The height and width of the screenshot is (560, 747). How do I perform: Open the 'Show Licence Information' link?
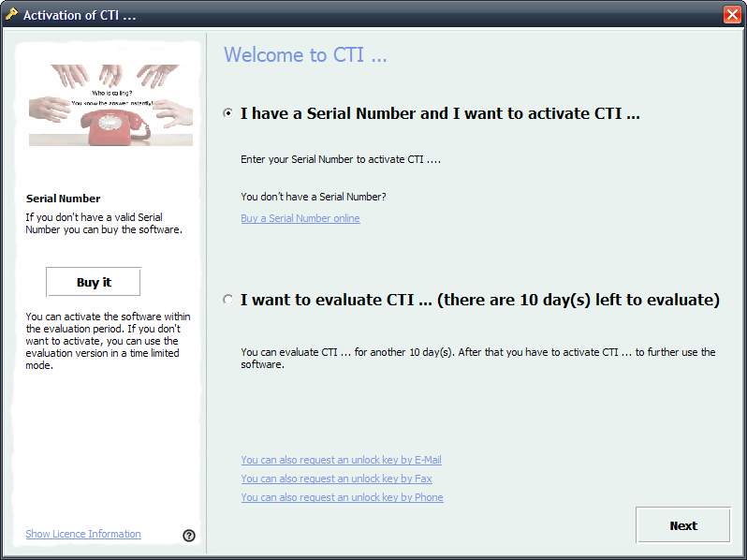(83, 534)
